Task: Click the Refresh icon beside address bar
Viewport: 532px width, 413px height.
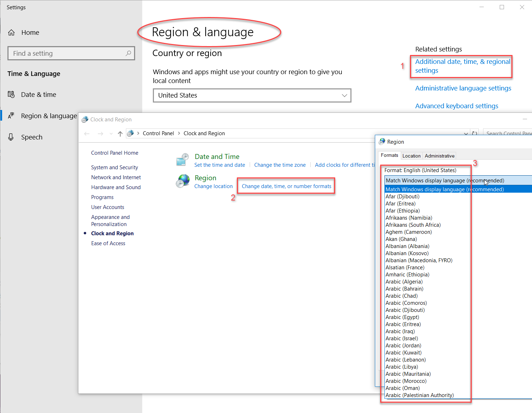Action: point(475,134)
